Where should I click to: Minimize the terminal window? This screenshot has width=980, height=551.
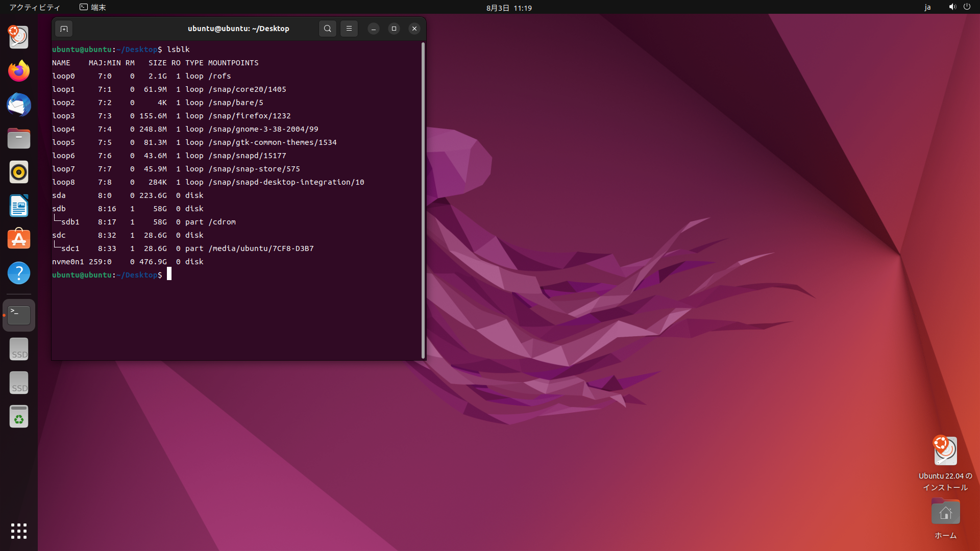tap(374, 29)
